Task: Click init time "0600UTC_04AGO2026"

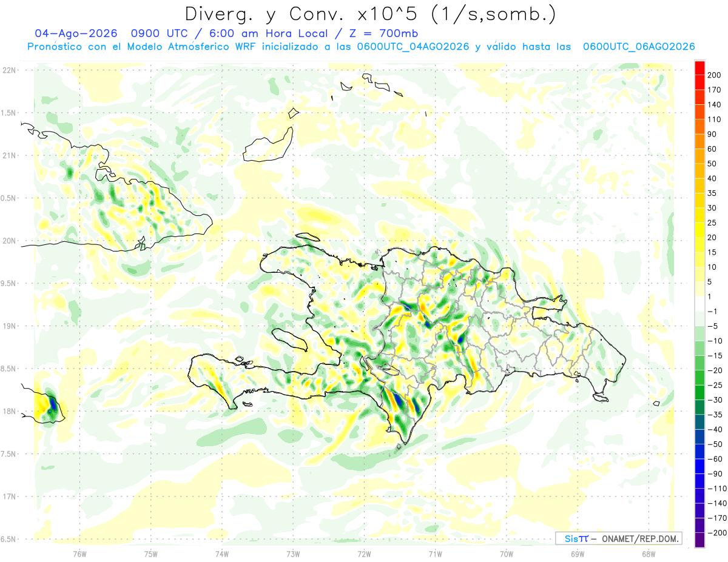Action: coord(413,47)
